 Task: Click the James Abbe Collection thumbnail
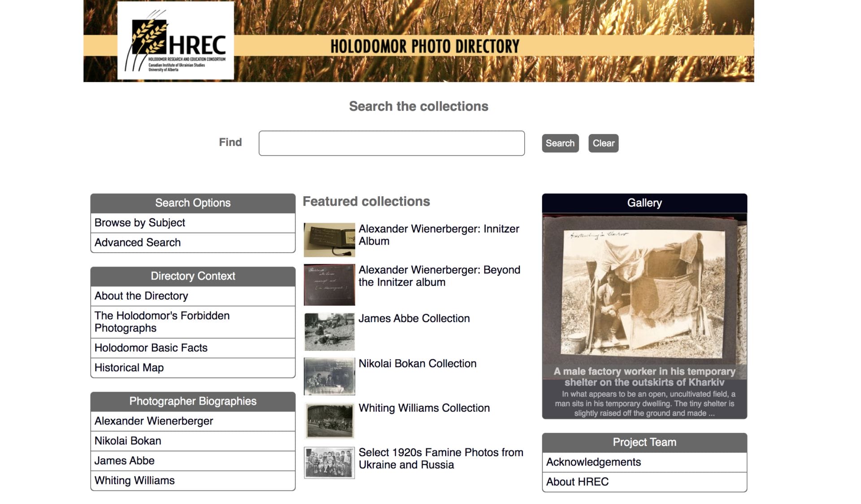coord(329,330)
